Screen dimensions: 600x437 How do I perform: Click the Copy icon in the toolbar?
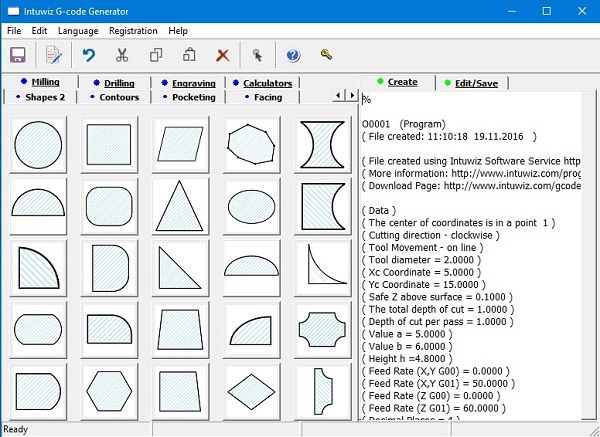(x=156, y=55)
